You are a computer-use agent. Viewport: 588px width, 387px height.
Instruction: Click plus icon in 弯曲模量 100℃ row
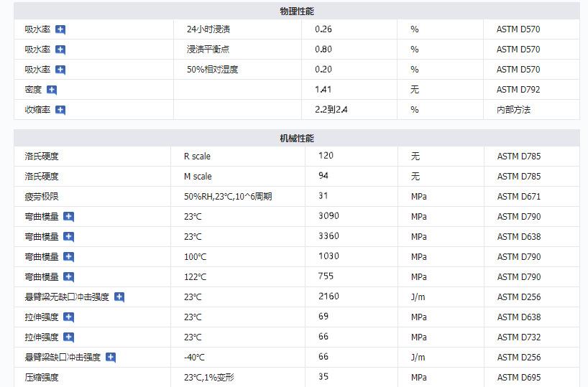69,256
